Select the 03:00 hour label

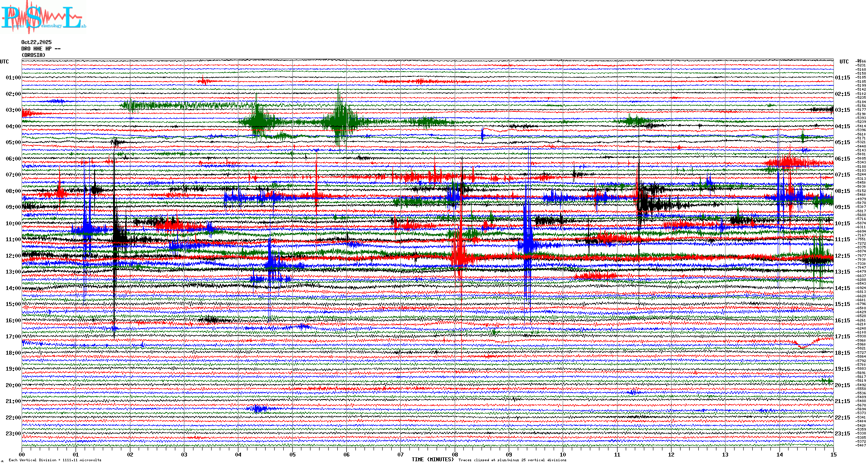(x=13, y=110)
